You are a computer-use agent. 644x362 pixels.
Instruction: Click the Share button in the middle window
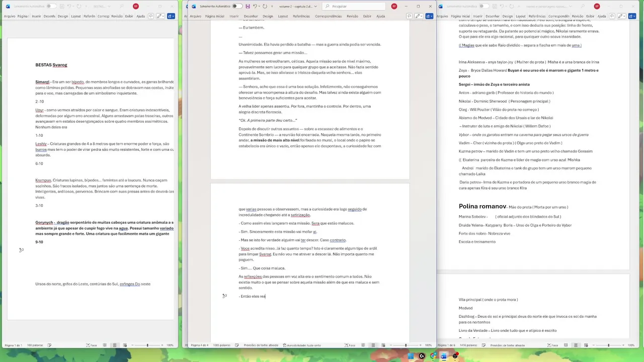tap(429, 16)
